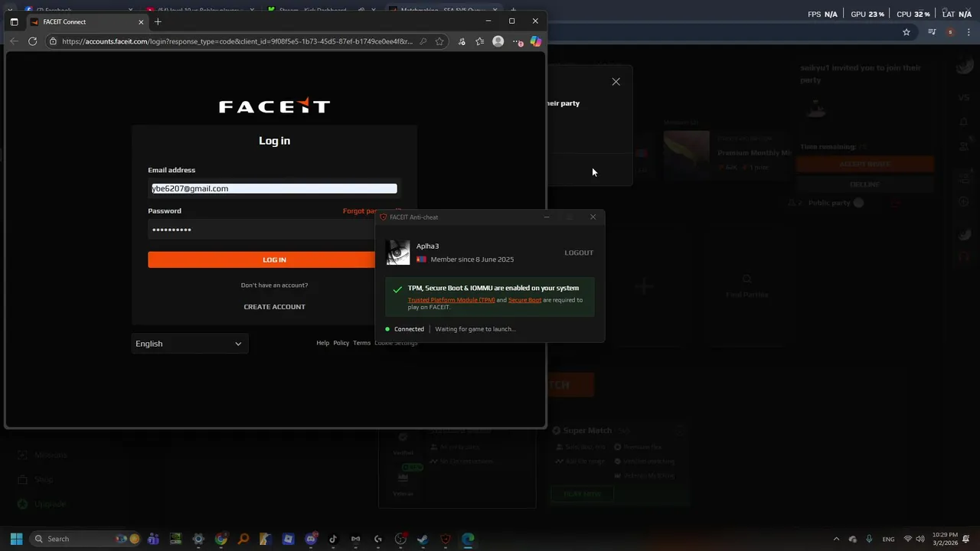Open Chrome three-dot menu in background window
This screenshot has height=551, width=980.
point(968,32)
